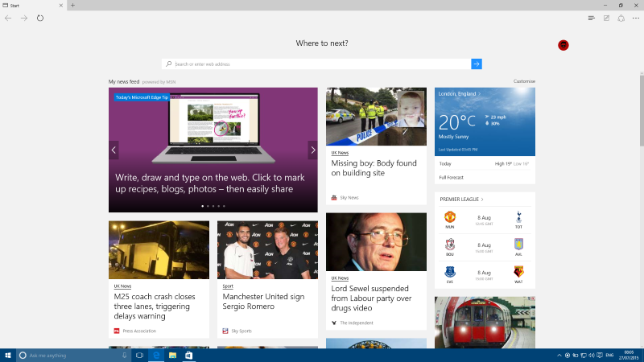Open the Windows Start menu

pyautogui.click(x=8, y=356)
